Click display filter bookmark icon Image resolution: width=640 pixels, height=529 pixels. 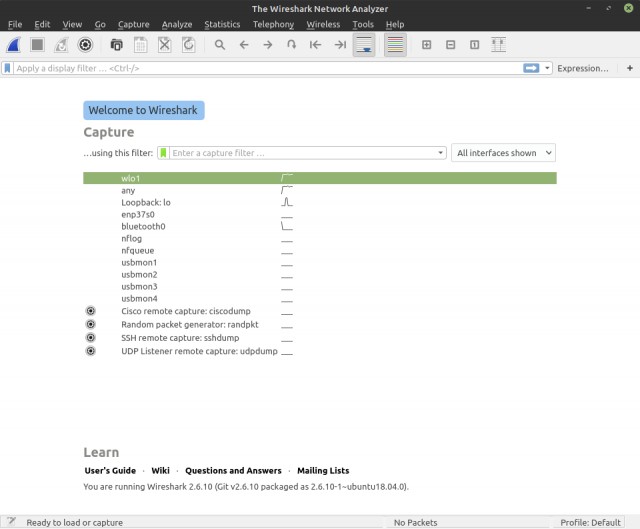coord(7,68)
